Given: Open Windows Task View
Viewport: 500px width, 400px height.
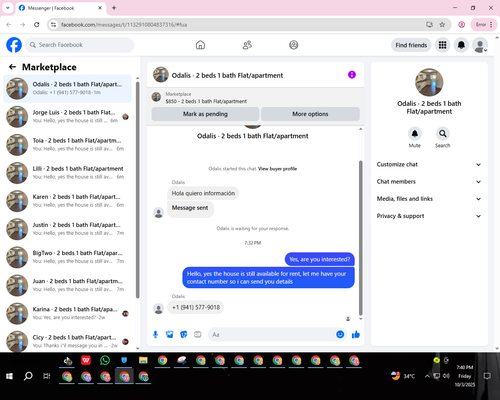Looking at the screenshot, I should tap(47, 376).
